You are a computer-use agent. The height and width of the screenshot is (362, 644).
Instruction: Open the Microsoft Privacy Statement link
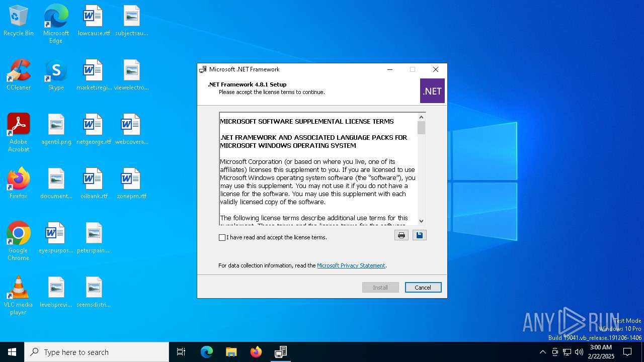pyautogui.click(x=351, y=265)
